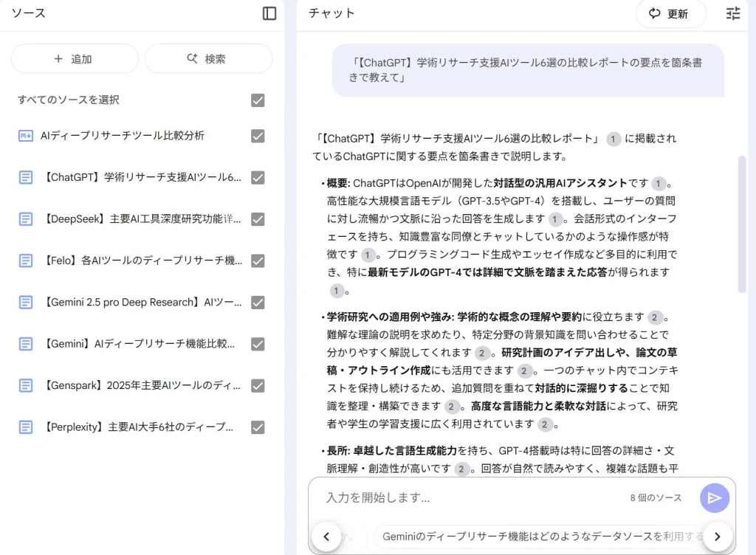Show next suggested question with right arrow

click(718, 537)
